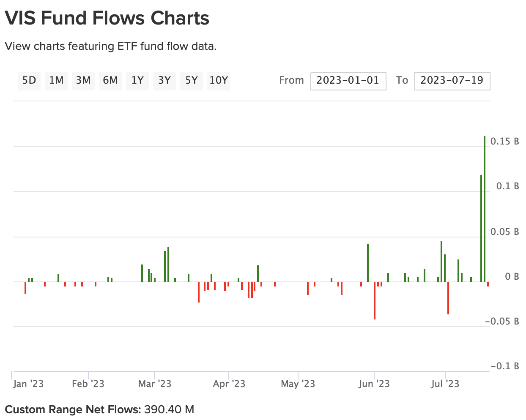Click the second-tallest green bar near 0.1 B
This screenshot has width=526, height=420.
coord(481,228)
